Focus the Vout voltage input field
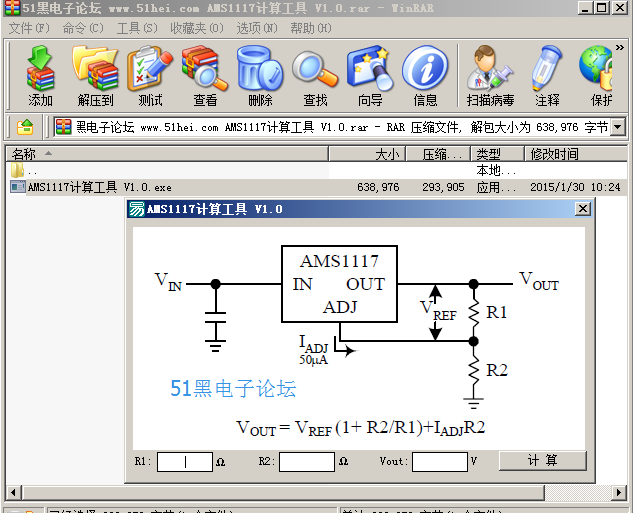This screenshot has height=513, width=633. click(x=440, y=462)
